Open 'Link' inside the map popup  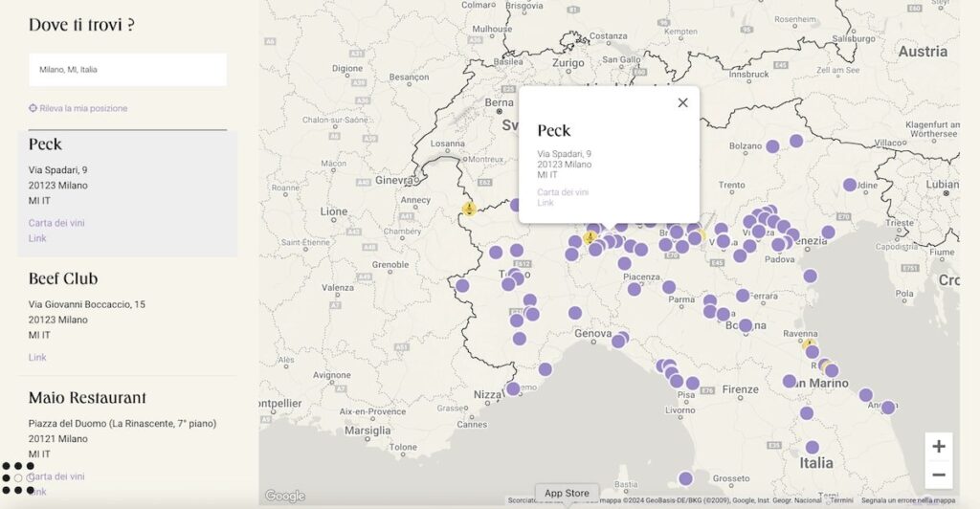(x=546, y=202)
